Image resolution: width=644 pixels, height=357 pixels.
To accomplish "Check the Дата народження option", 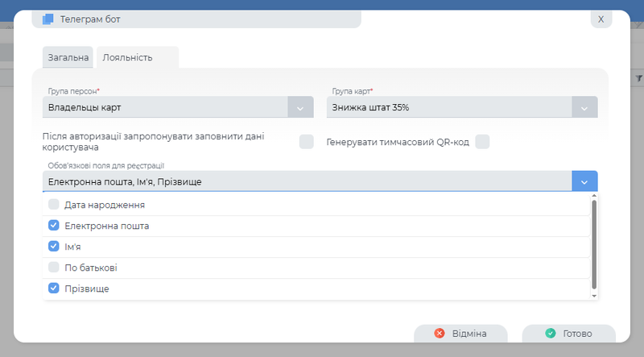I will coord(54,205).
